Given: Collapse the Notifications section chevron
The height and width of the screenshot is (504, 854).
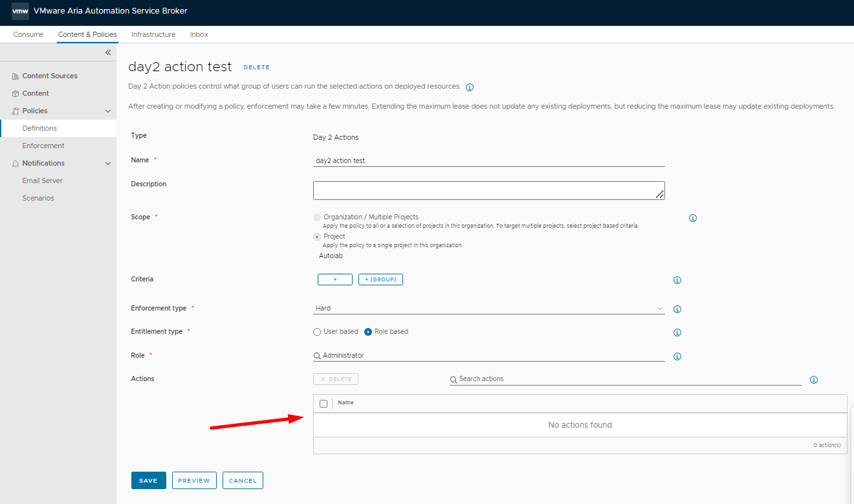Looking at the screenshot, I should 108,164.
